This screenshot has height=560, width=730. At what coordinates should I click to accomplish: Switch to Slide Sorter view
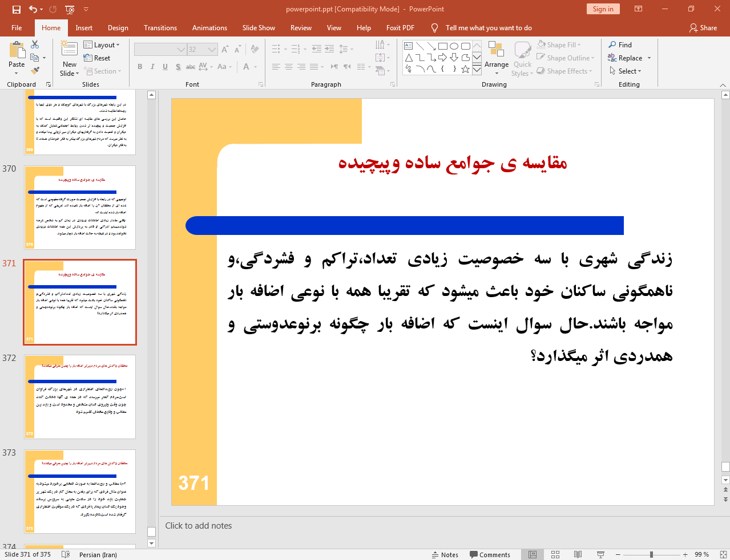tap(555, 554)
